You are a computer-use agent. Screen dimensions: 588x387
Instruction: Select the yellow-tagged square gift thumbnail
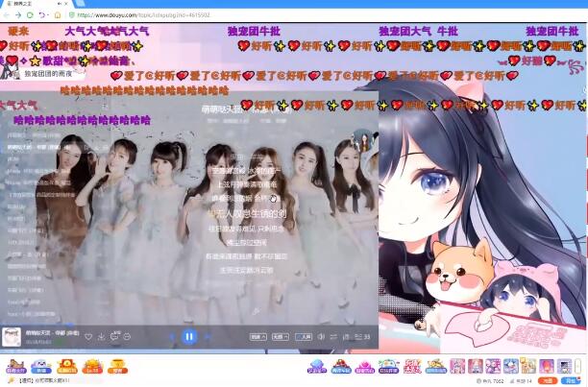click(x=528, y=366)
